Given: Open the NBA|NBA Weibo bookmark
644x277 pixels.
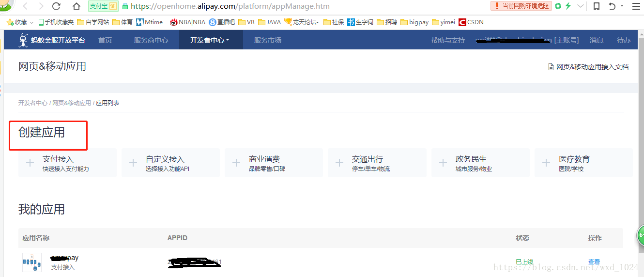Looking at the screenshot, I should tap(188, 22).
